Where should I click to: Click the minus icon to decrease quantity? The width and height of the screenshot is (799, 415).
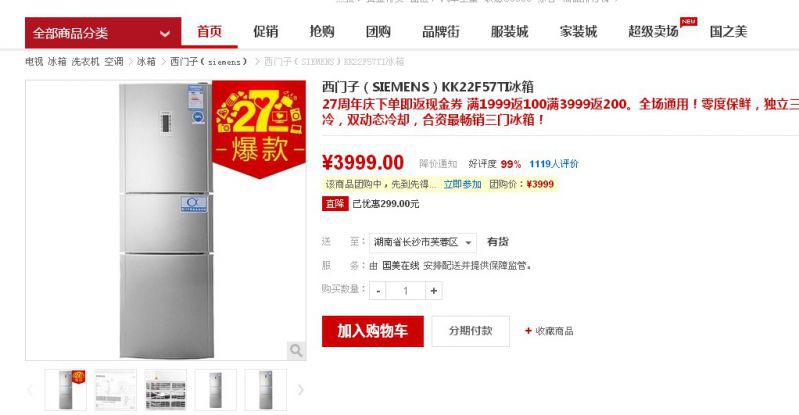tap(378, 291)
